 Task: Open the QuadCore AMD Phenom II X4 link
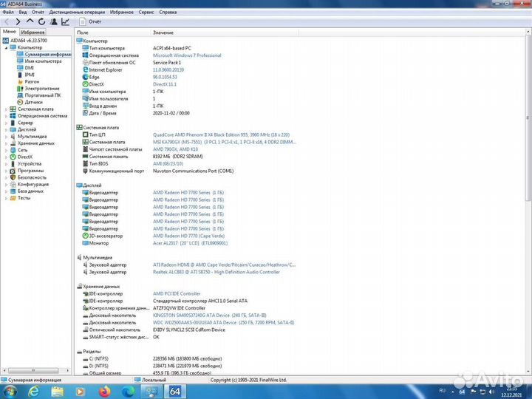tap(221, 135)
